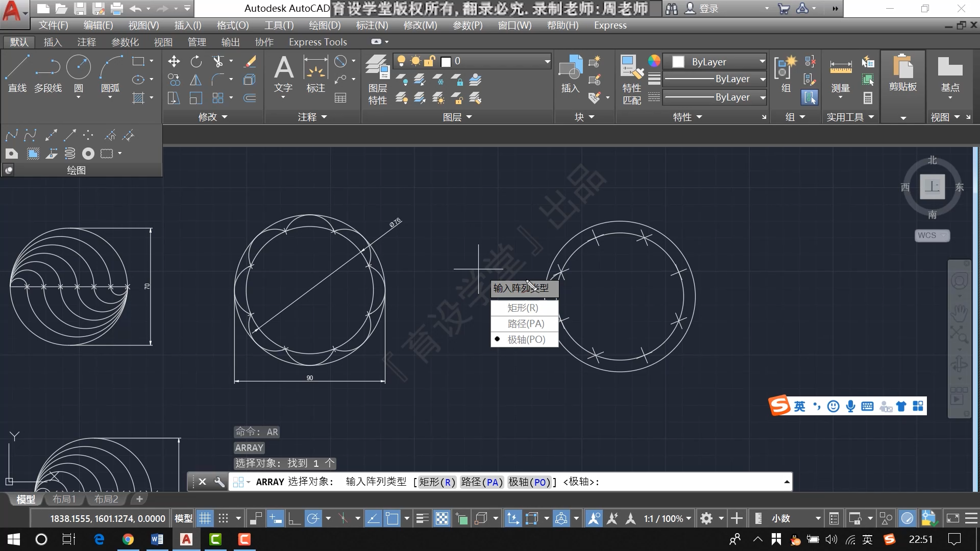Select the Line (直线) tool
Screen dimensions: 980x551
click(x=17, y=74)
